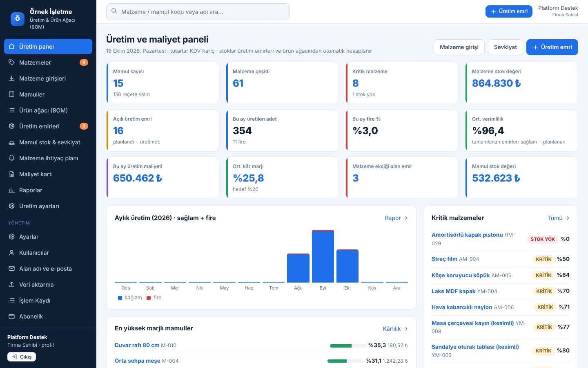Open the Raporlar section
This screenshot has height=368, width=588.
point(48,190)
